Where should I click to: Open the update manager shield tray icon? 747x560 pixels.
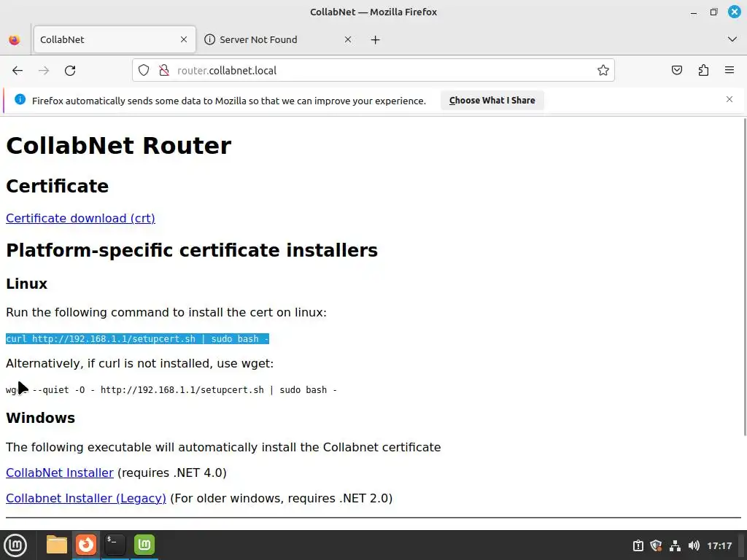pyautogui.click(x=656, y=545)
